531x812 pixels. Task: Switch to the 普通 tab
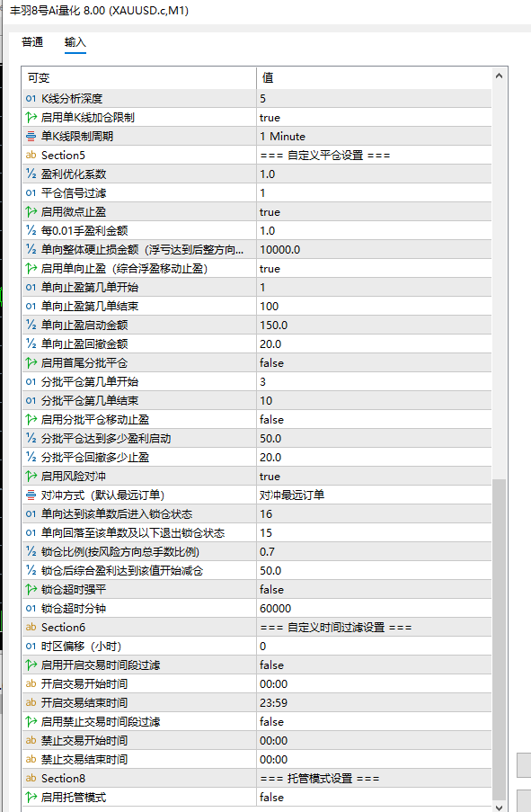tap(32, 42)
